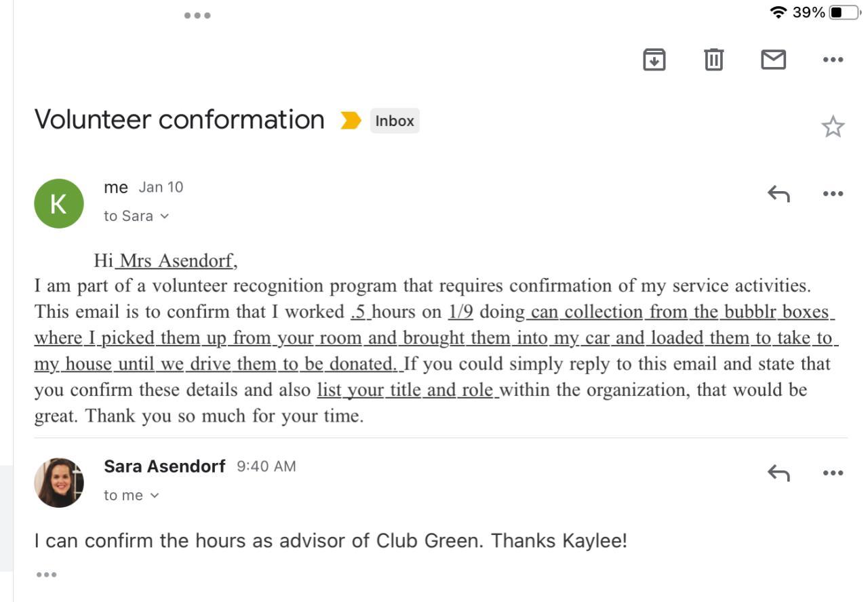The height and width of the screenshot is (602, 868).
Task: Reply to the Jan 10 message
Action: [x=778, y=194]
